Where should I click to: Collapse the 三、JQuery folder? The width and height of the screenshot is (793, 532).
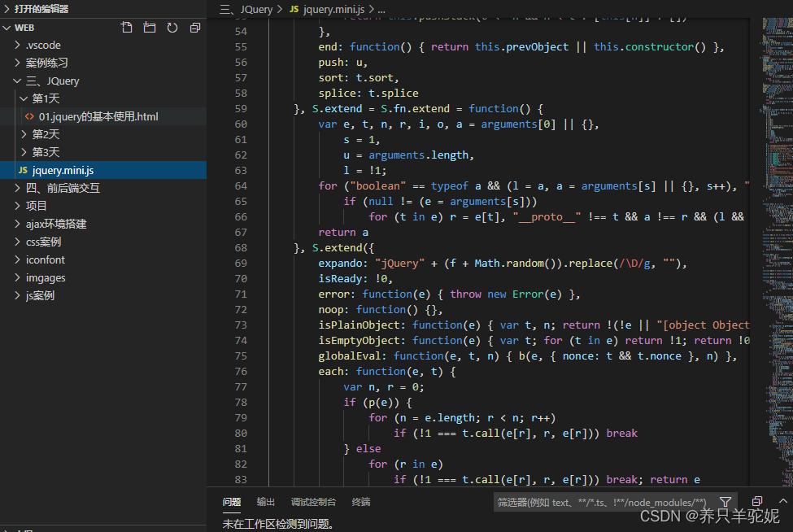(x=18, y=81)
